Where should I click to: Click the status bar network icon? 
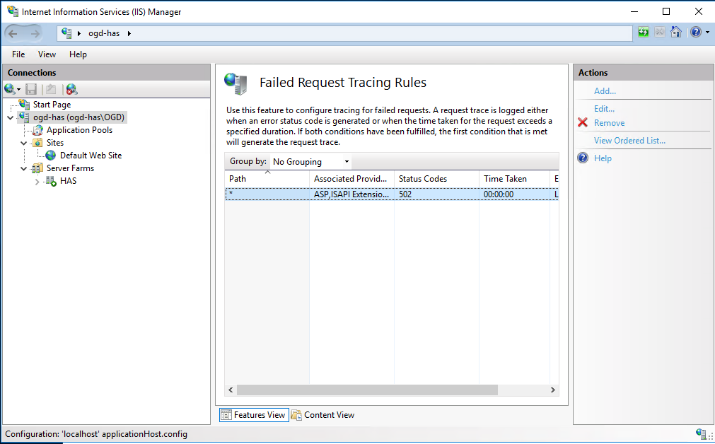pyautogui.click(x=701, y=433)
